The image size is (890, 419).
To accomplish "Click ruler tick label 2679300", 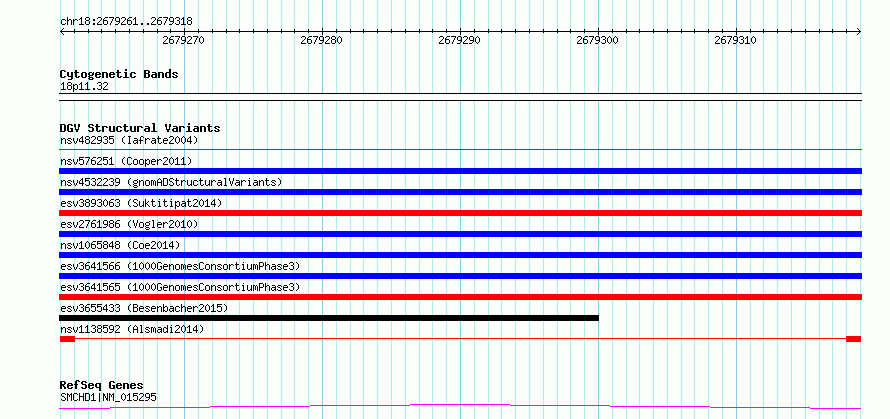I will [597, 40].
